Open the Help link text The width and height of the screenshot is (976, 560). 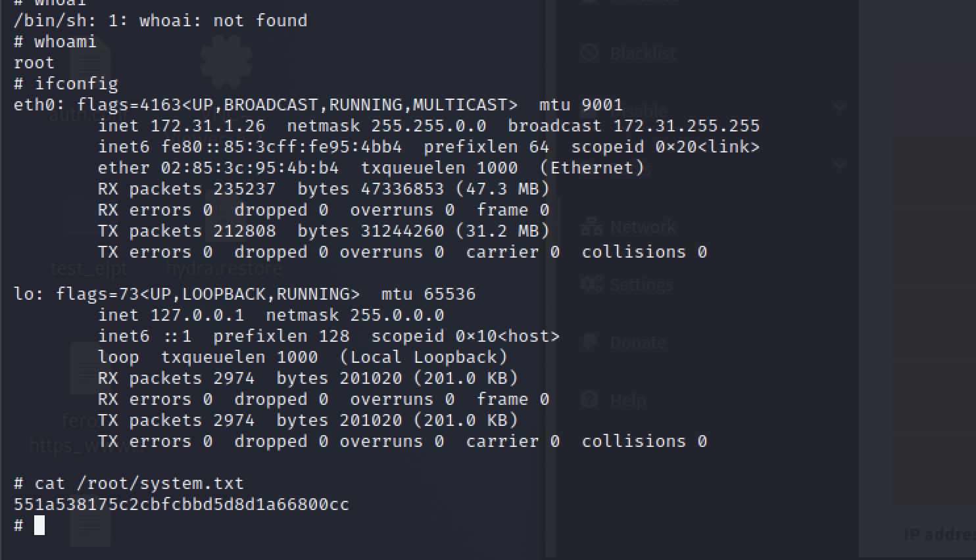[627, 400]
